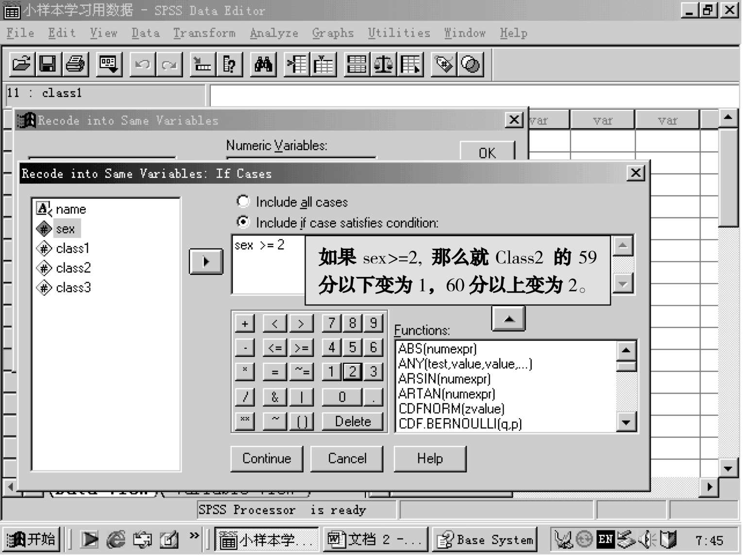Select the class2 variable in list

(64, 268)
